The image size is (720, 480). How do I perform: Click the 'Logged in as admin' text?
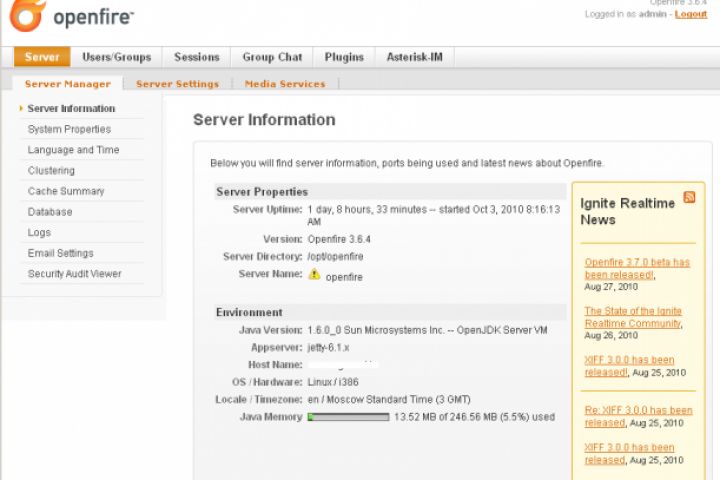[625, 14]
